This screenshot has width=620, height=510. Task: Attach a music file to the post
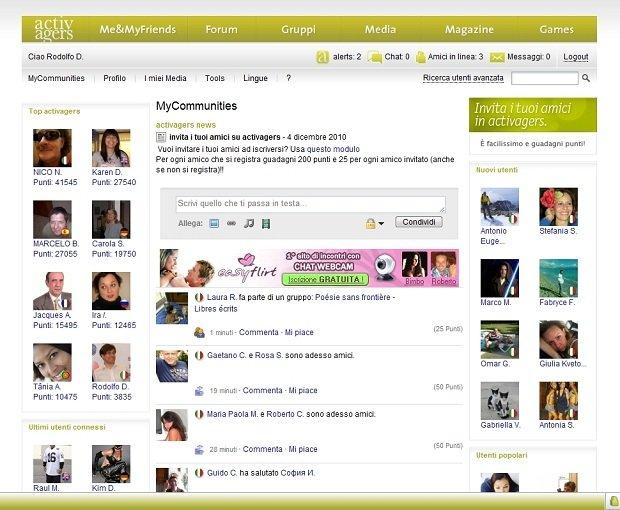(x=249, y=223)
